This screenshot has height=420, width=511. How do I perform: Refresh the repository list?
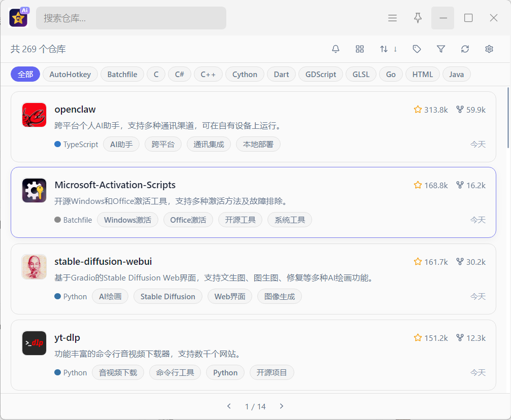[465, 49]
